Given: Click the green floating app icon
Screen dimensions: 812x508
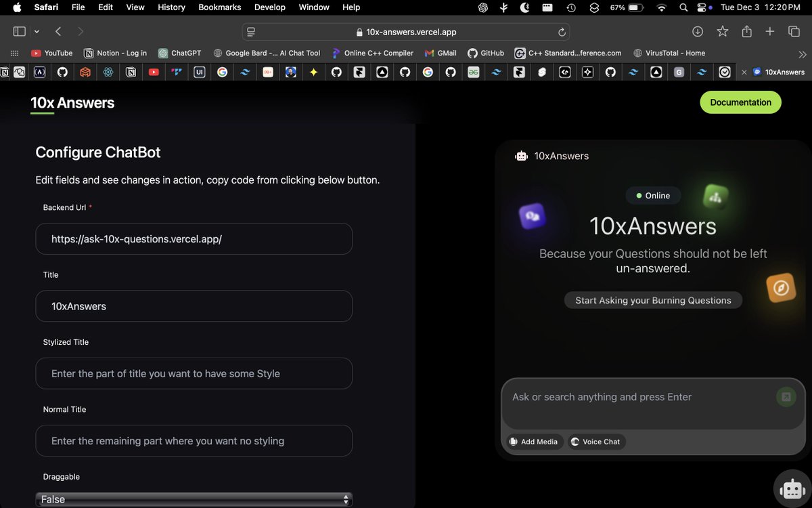Looking at the screenshot, I should click(x=715, y=197).
